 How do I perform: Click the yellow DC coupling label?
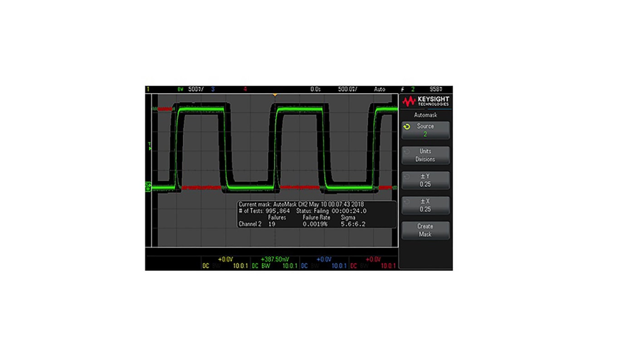pyautogui.click(x=206, y=266)
